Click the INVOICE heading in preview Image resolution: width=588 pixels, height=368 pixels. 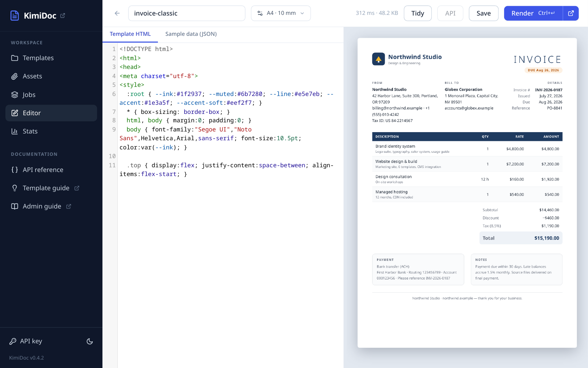[x=538, y=59]
